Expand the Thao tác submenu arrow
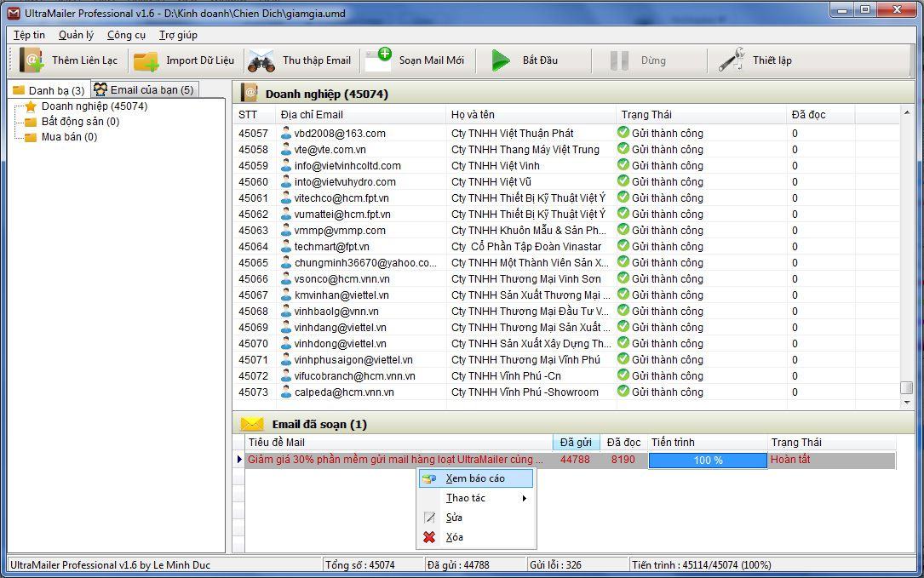Viewport: 924px width, 578px height. [x=524, y=498]
